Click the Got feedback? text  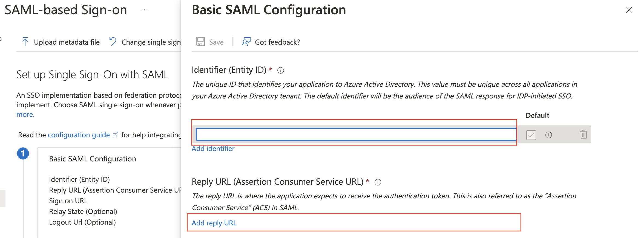(277, 42)
